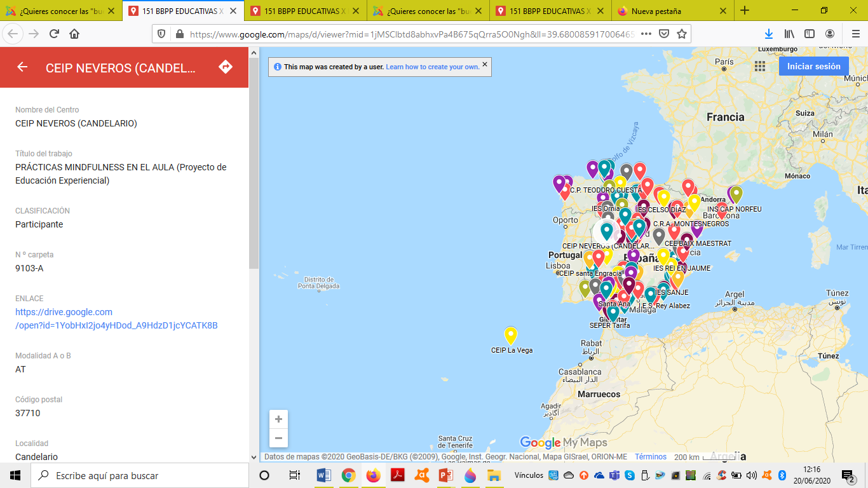Open the Windows notification center

[848, 475]
